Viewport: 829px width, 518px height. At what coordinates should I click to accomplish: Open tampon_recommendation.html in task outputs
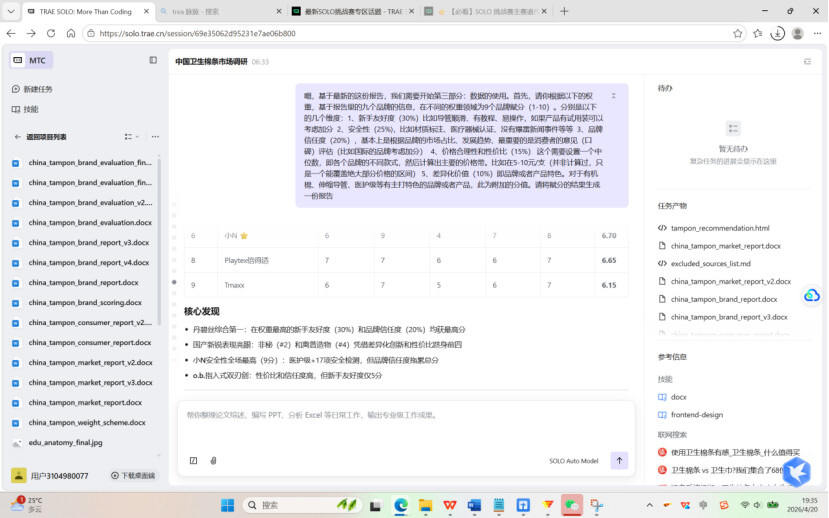pos(719,228)
